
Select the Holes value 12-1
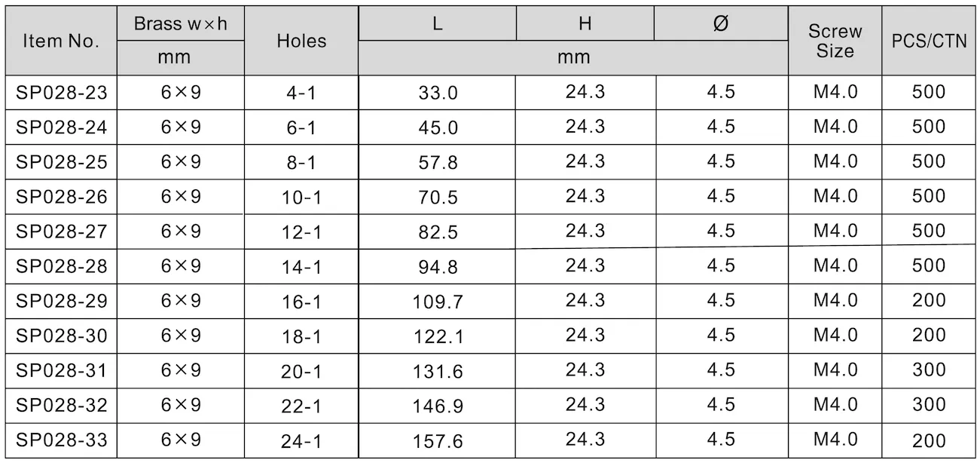301,232
